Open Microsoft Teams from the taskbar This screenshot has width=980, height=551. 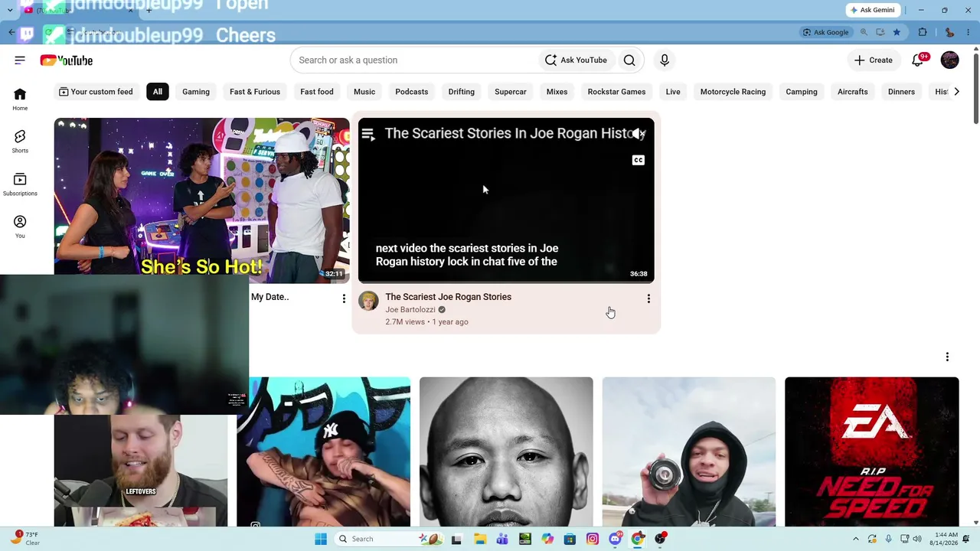[502, 539]
